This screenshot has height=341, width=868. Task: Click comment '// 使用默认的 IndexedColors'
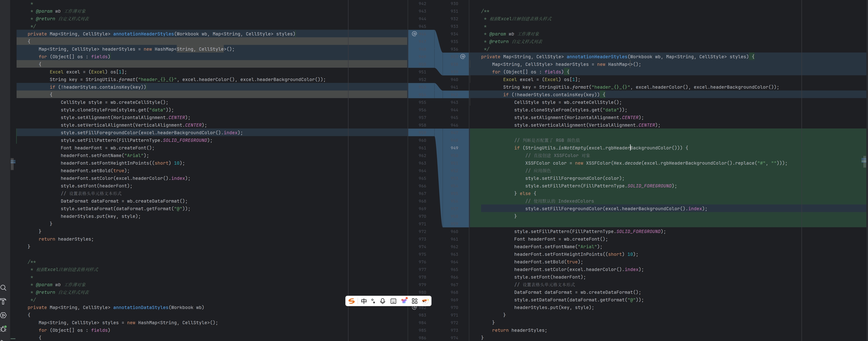(559, 201)
